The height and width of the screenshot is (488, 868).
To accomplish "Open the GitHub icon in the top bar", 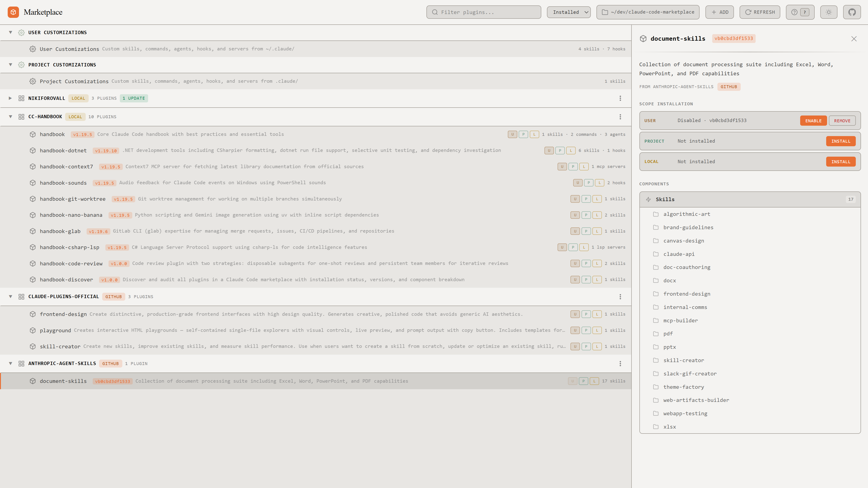I will [x=852, y=12].
